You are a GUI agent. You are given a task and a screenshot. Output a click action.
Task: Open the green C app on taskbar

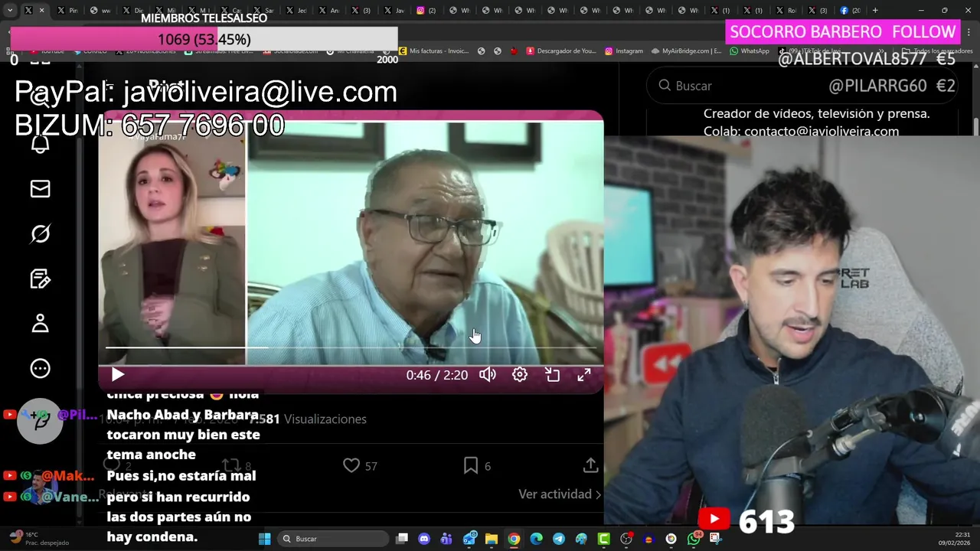(x=604, y=539)
